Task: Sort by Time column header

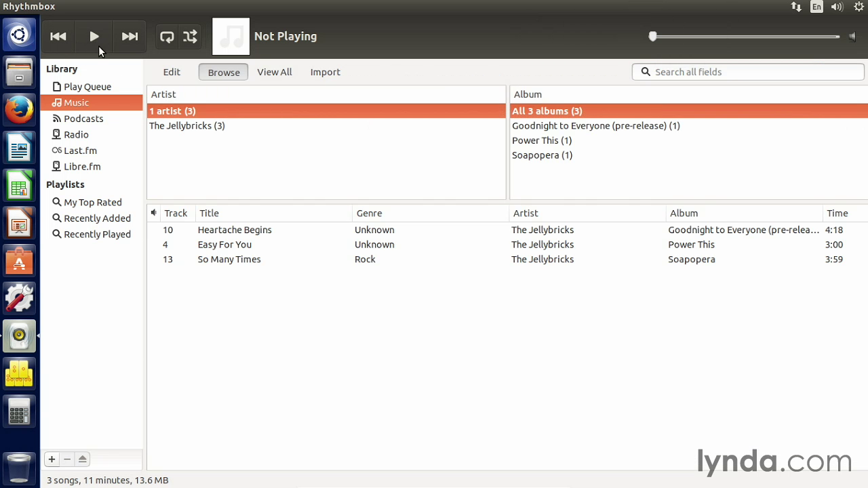Action: click(x=845, y=213)
